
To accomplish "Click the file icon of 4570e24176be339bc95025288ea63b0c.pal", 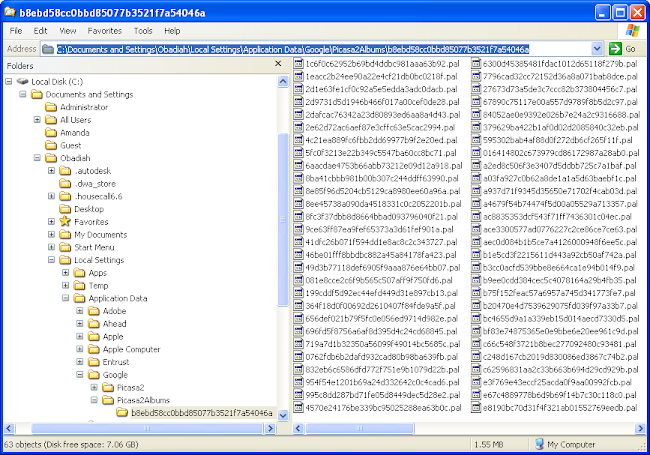I will (298, 408).
